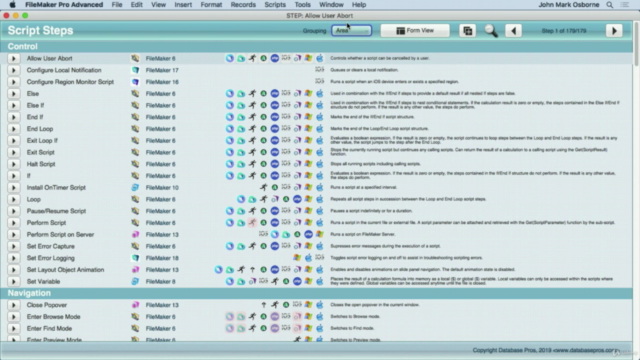Click FileMaker 17 version icon for Configure Local Notification
Screen dimensions: 640x360
(x=135, y=70)
